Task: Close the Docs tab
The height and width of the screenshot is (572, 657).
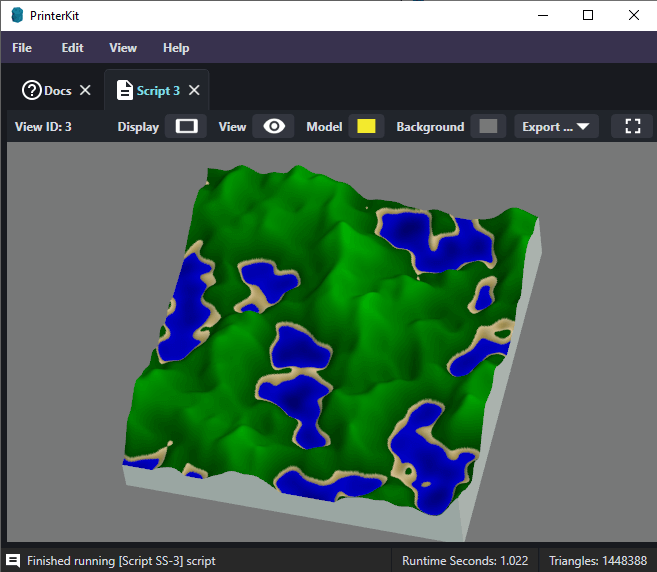Action: click(x=85, y=90)
